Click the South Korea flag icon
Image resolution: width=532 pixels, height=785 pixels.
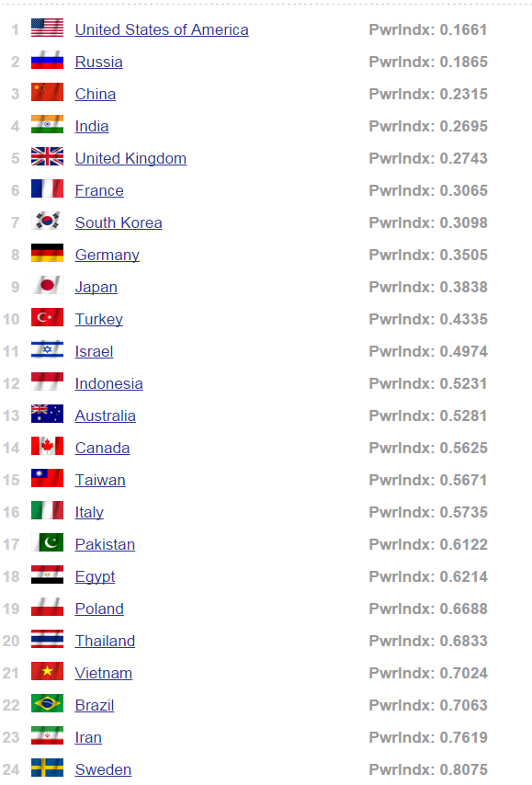pos(47,221)
